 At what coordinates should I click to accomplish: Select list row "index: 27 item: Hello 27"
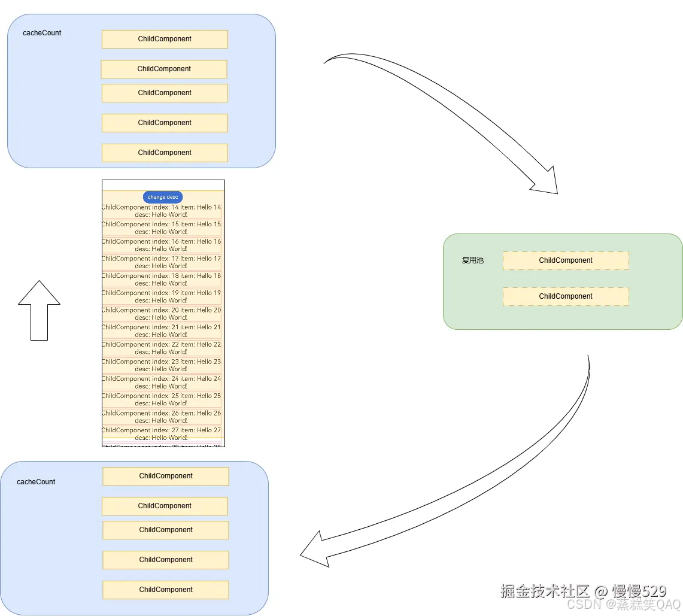coord(162,433)
